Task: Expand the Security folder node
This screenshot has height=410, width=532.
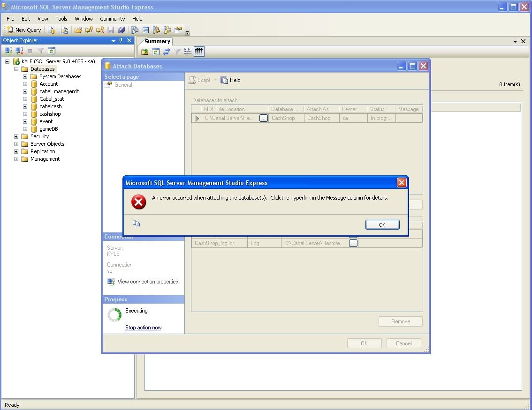Action: 16,136
